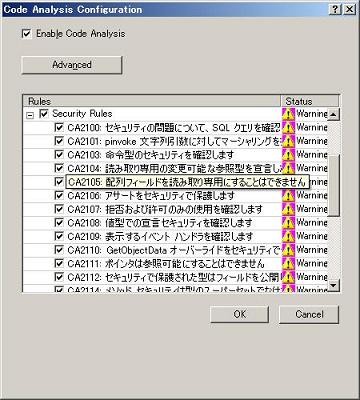Click the Warning status for CA2109

[312, 236]
